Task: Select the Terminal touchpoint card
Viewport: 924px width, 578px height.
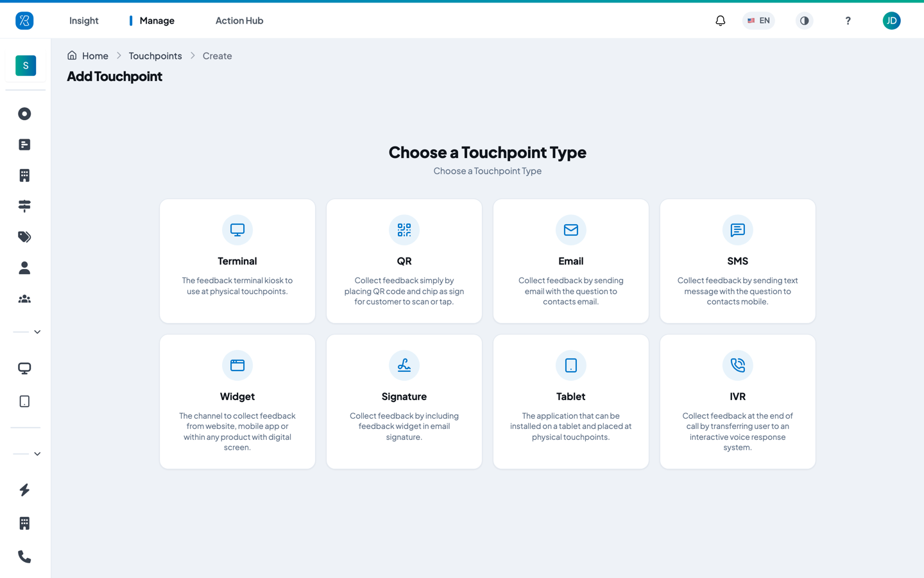Action: point(237,261)
